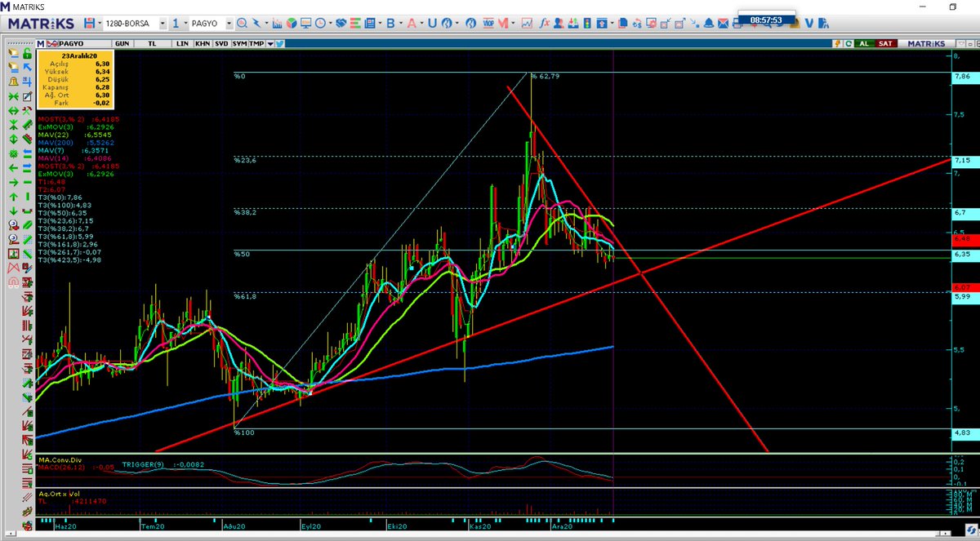
Task: Expand the period 1 dropdown arrow
Action: pyautogui.click(x=186, y=23)
